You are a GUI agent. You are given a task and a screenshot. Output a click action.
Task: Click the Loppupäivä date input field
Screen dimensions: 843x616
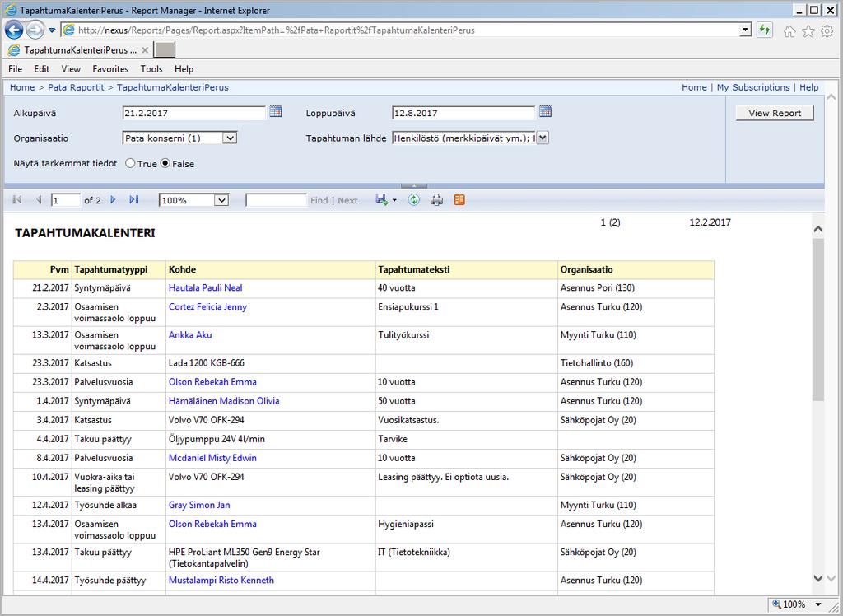[463, 113]
